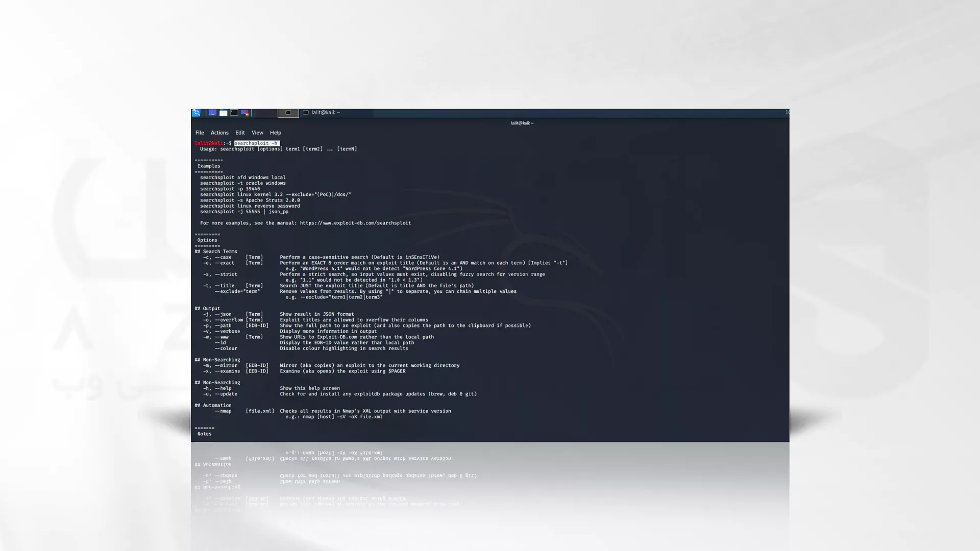Click the [file.xml] argument text

click(260, 411)
